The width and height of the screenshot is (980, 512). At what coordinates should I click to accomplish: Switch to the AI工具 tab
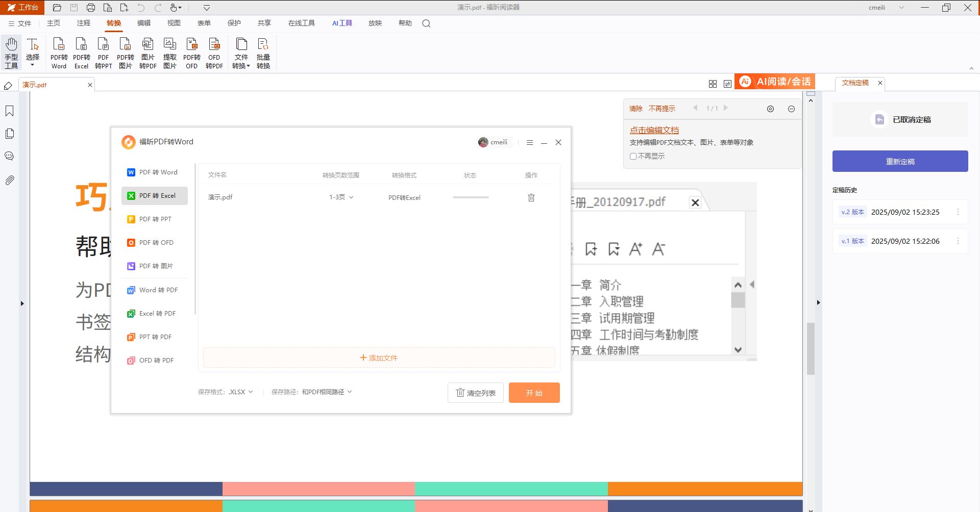click(x=342, y=23)
